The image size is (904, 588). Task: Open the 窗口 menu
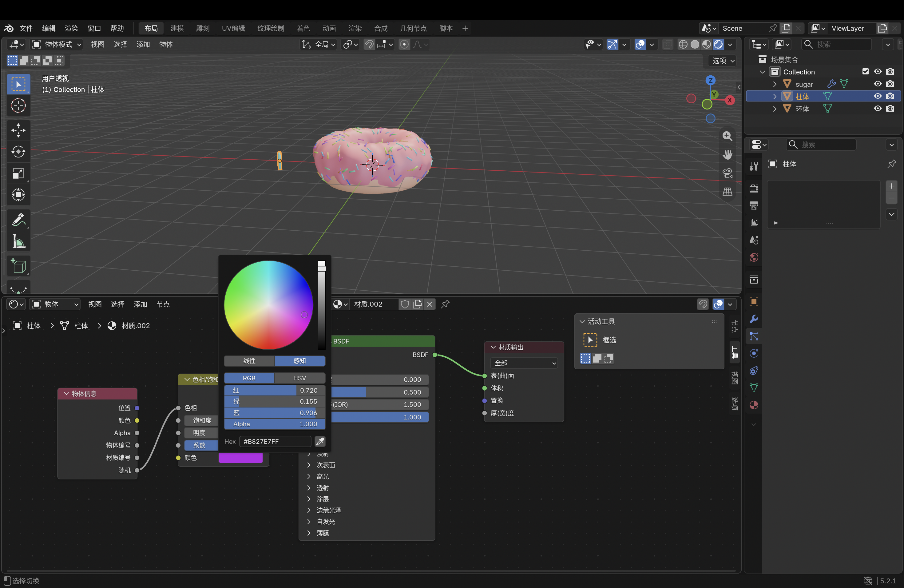pyautogui.click(x=94, y=29)
